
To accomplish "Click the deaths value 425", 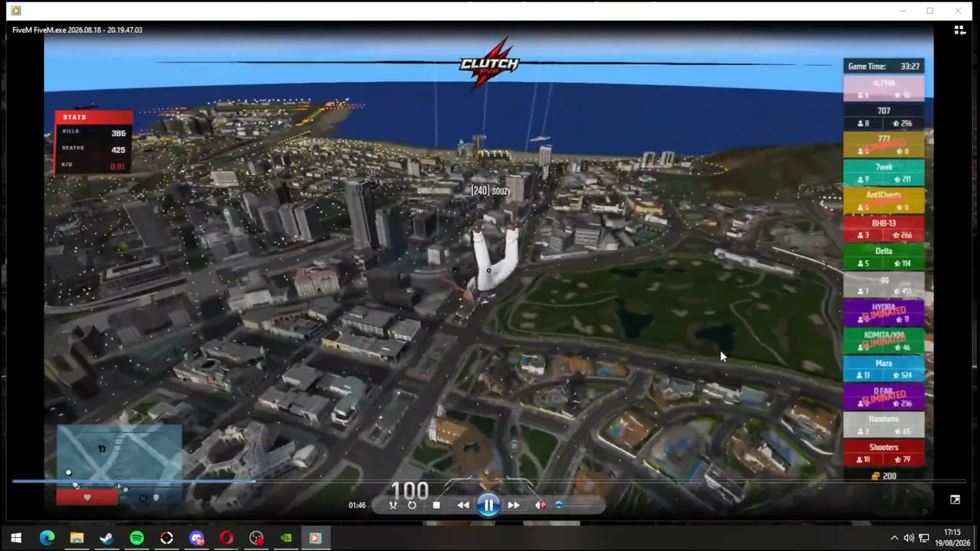I will (x=118, y=150).
